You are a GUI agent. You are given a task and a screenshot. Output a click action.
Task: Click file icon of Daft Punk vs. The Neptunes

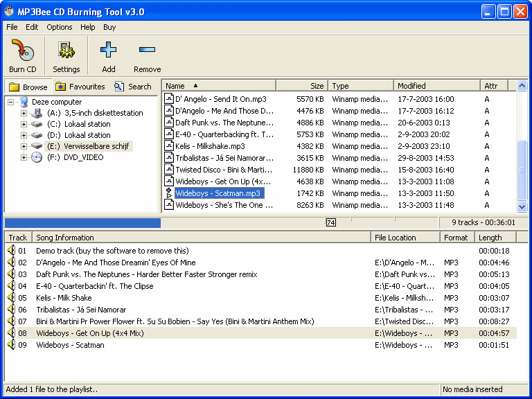tap(169, 122)
